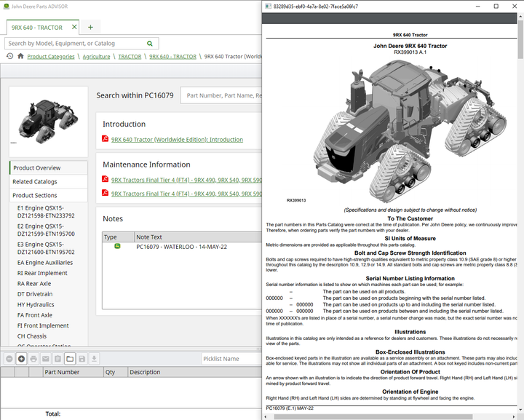Open E1 Engine QSX15 DZ121598 section
This screenshot has height=420, width=524.
coord(46,212)
